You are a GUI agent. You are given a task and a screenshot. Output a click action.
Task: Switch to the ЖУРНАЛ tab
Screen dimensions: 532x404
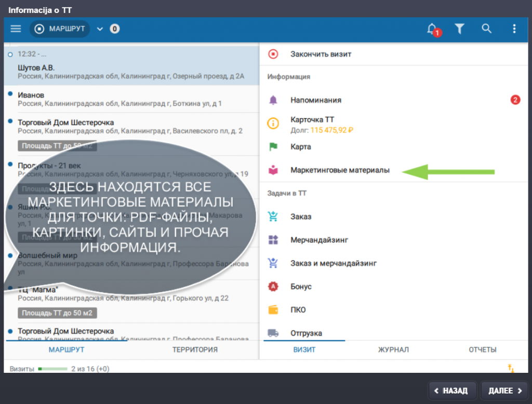(x=394, y=350)
